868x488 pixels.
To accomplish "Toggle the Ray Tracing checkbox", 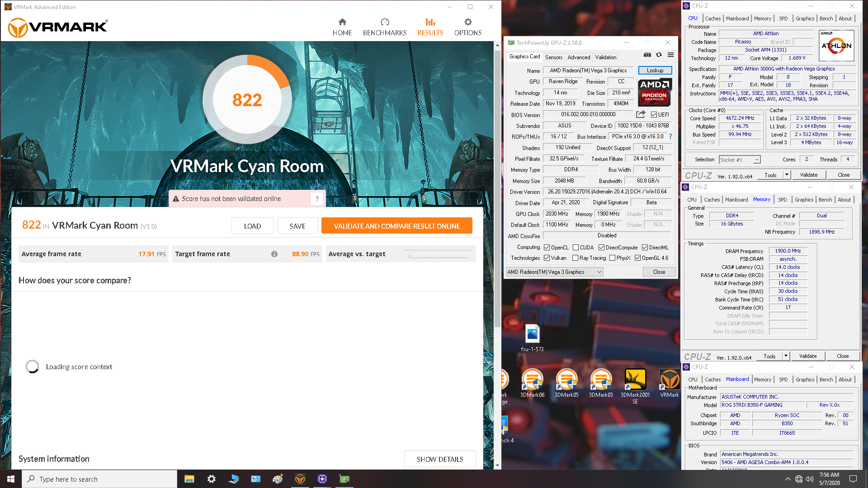I will pos(576,258).
